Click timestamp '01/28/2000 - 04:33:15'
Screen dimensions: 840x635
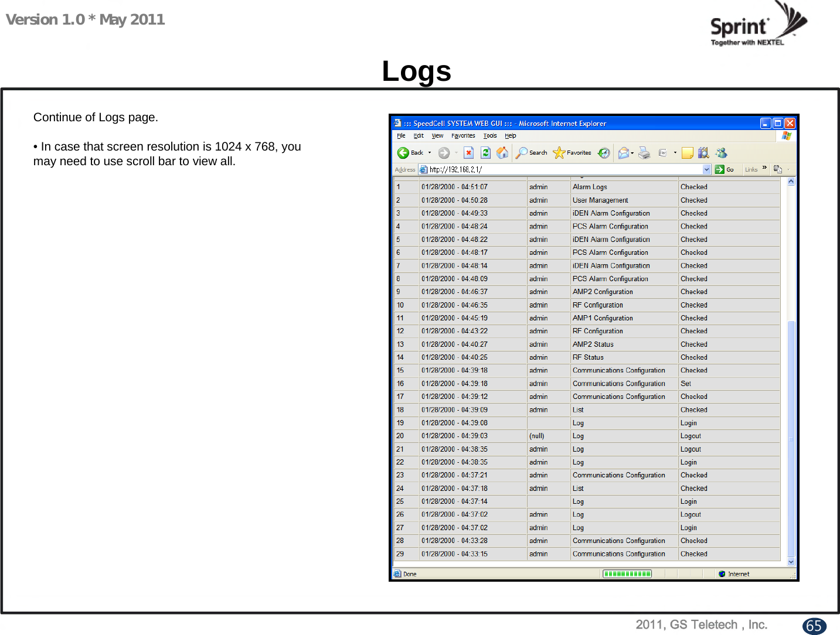coord(454,554)
